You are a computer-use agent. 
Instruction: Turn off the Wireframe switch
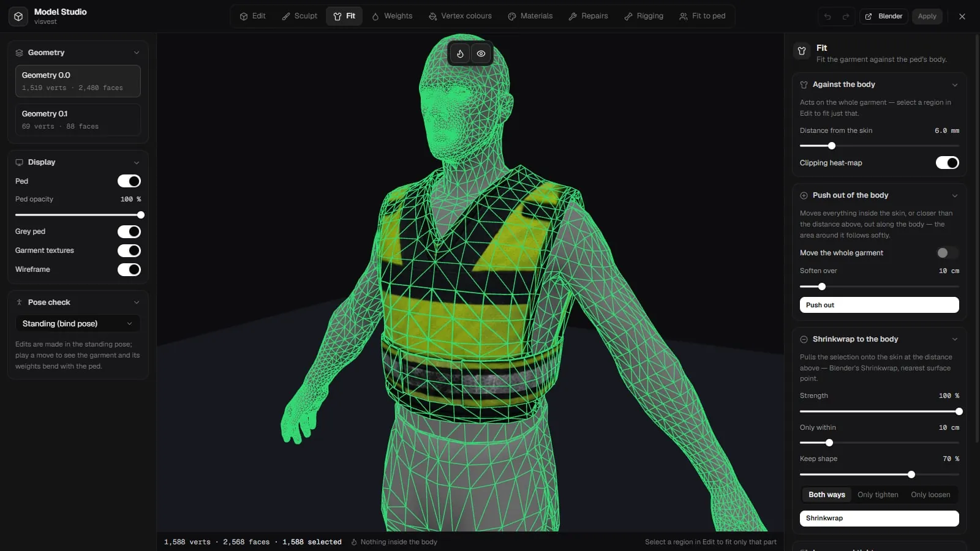coord(129,269)
